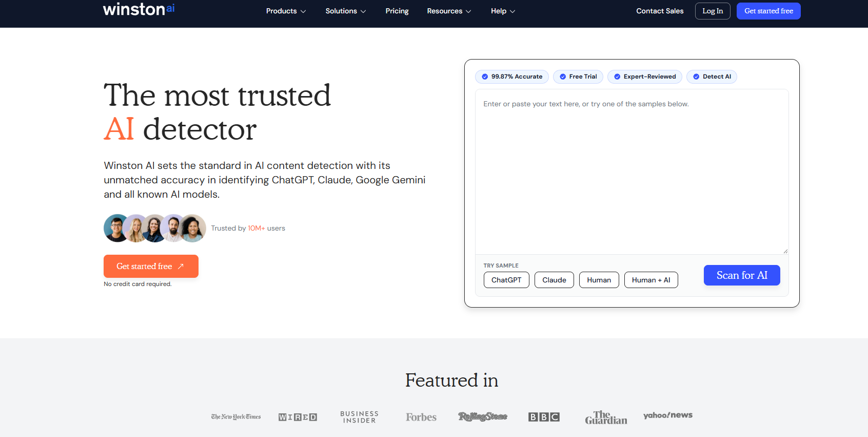Click the Forbes logo
Image resolution: width=868 pixels, height=437 pixels.
tap(421, 417)
